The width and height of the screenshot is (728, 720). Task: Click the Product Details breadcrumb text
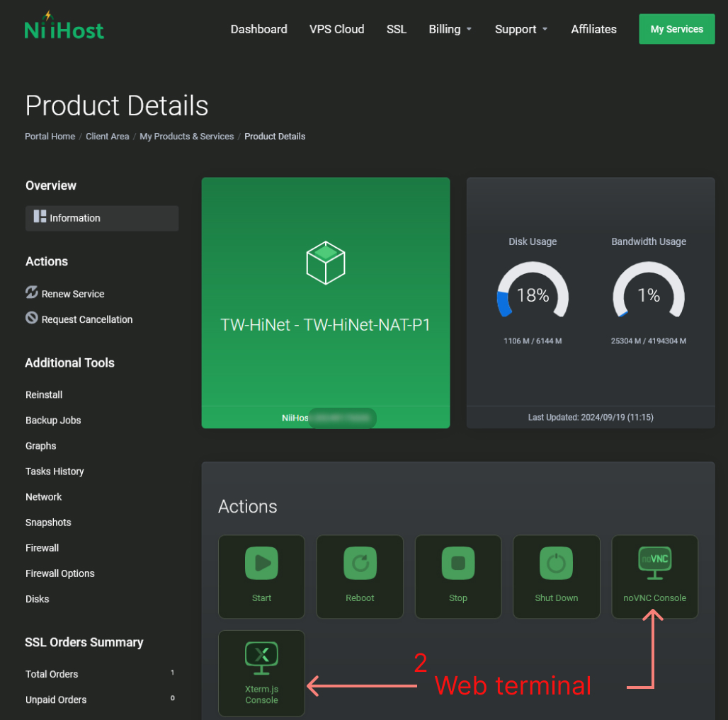tap(275, 137)
